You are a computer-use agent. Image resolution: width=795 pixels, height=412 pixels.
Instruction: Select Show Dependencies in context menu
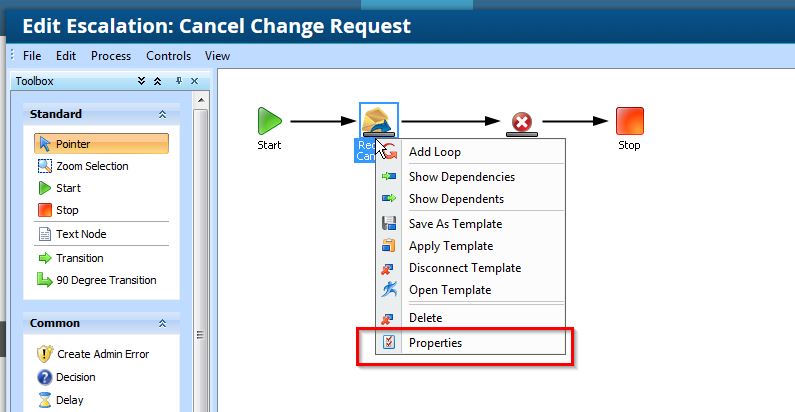tap(461, 177)
